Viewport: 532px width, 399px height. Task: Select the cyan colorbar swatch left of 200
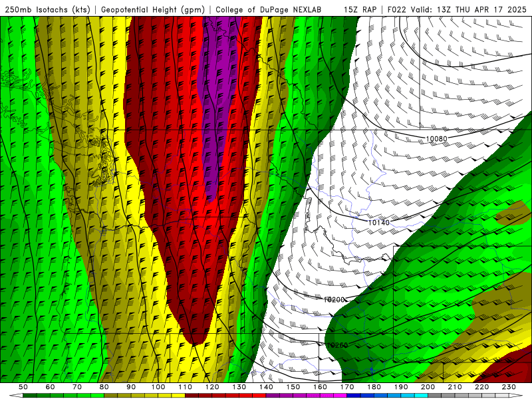coord(421,396)
